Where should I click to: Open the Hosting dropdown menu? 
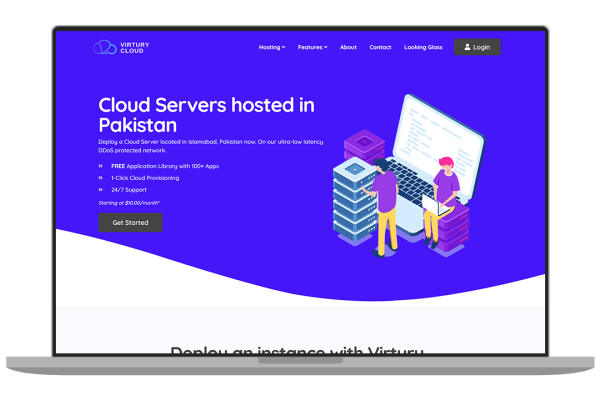[x=272, y=47]
